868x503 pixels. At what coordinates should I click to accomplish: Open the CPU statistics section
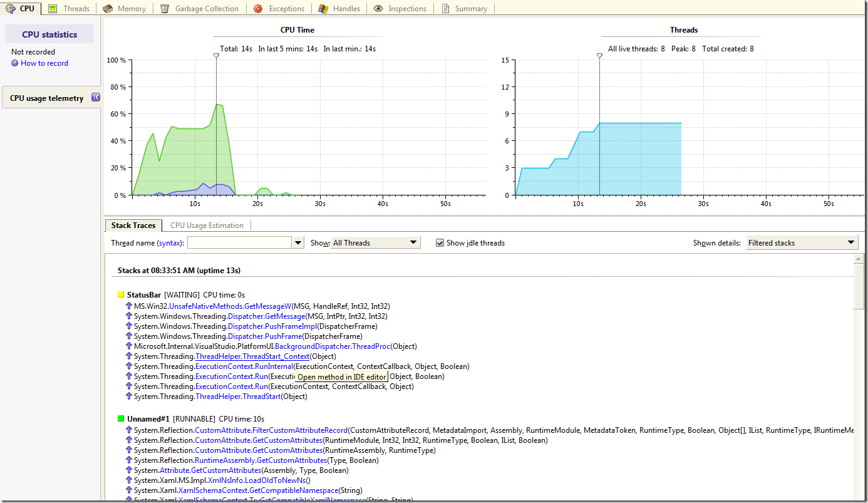click(x=49, y=34)
